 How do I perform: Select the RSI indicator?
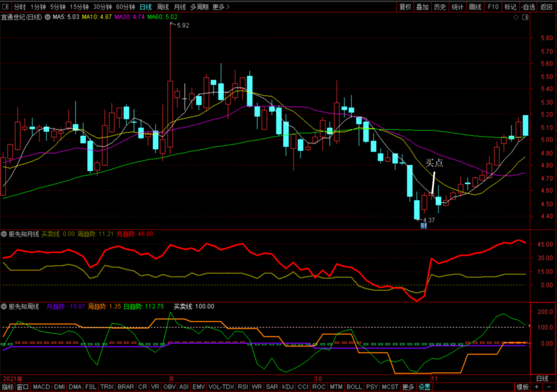[x=243, y=387]
